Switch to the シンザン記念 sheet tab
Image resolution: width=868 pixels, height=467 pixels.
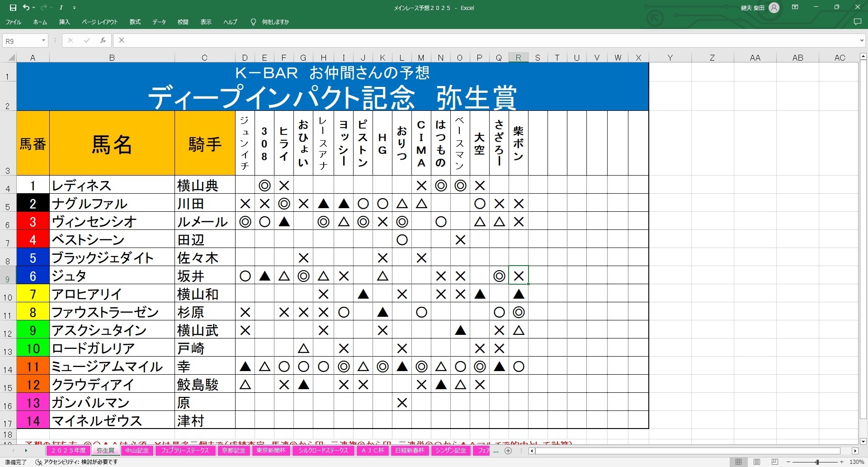coord(450,451)
